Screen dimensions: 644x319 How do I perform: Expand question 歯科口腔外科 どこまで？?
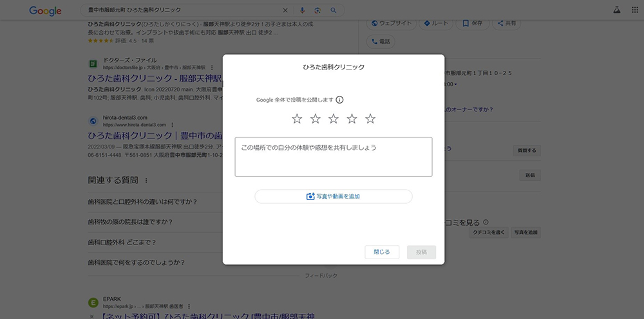click(122, 242)
